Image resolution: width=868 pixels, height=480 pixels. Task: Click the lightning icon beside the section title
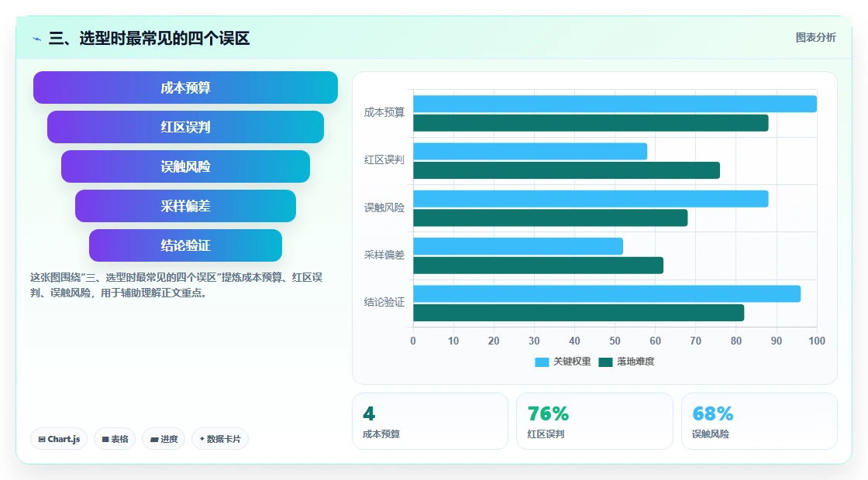click(37, 39)
